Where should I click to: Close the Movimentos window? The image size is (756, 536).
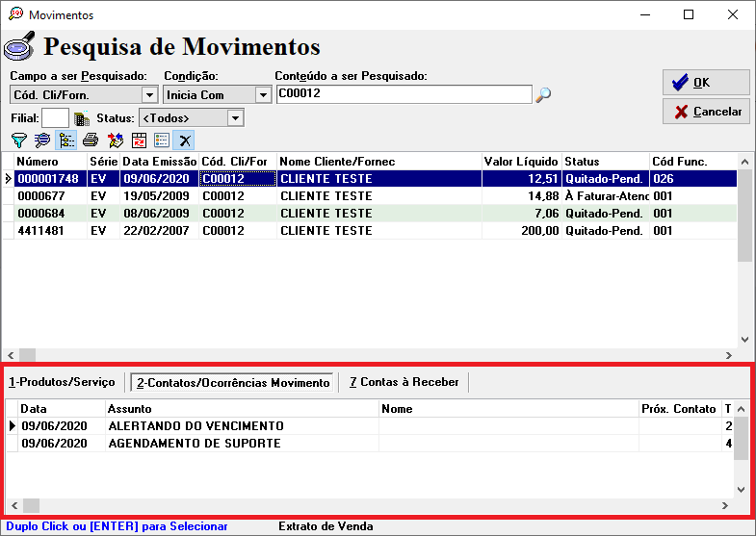pos(733,15)
